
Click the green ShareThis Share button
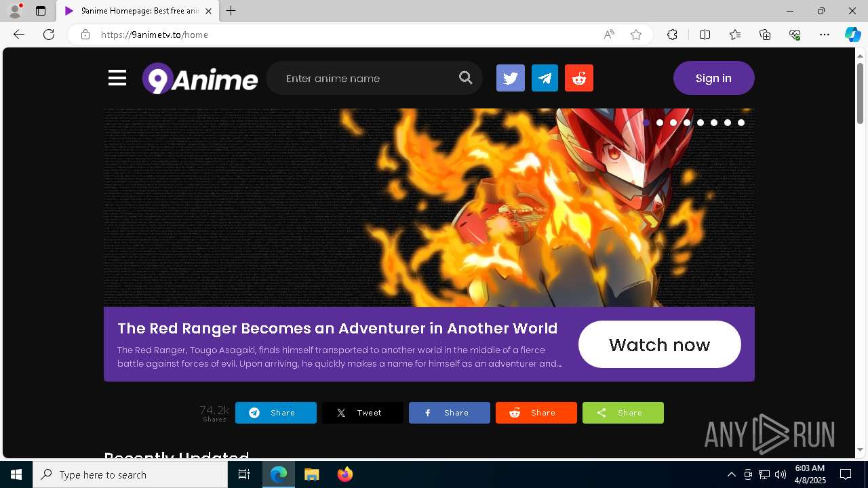pos(623,413)
